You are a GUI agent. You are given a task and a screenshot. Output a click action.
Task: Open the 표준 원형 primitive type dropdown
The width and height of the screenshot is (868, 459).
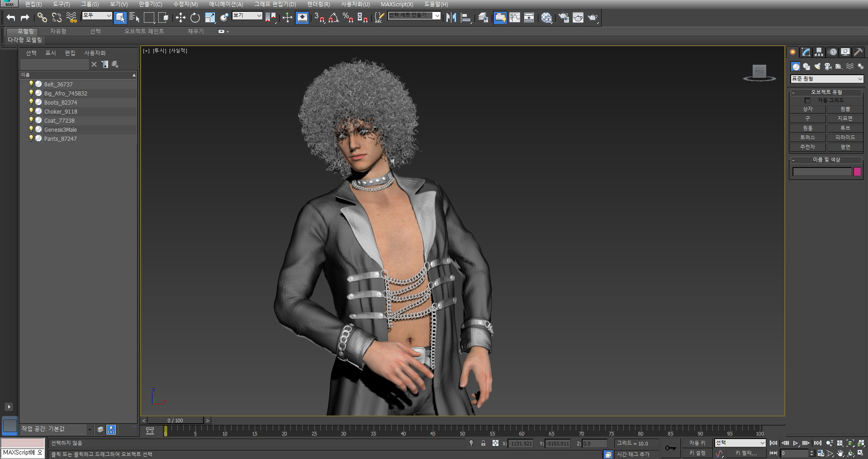coord(826,79)
